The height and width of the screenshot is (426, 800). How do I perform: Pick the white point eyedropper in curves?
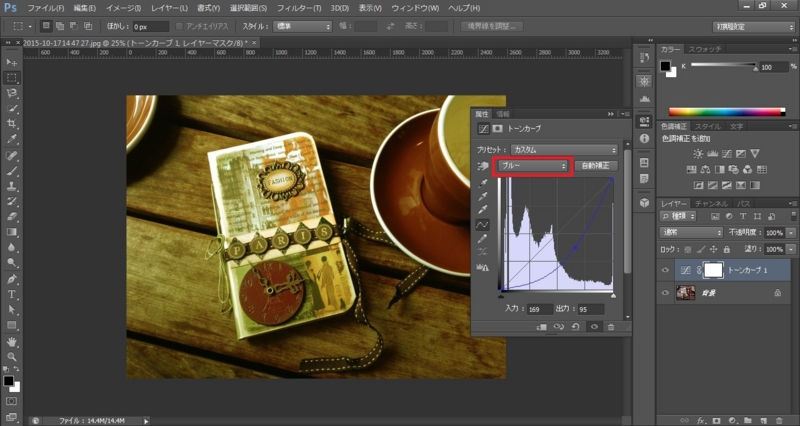(x=482, y=210)
